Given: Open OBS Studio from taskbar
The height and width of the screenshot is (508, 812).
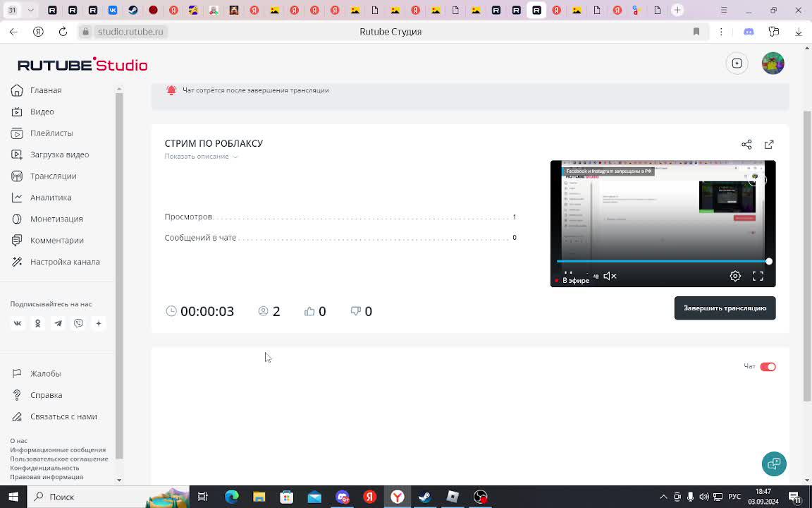Looking at the screenshot, I should click(x=481, y=497).
